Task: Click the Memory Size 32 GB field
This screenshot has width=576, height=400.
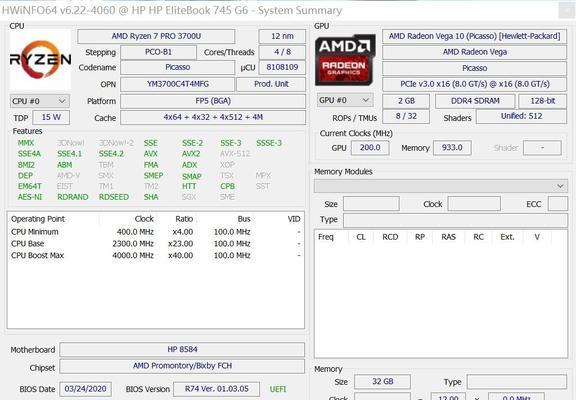Action: (382, 382)
